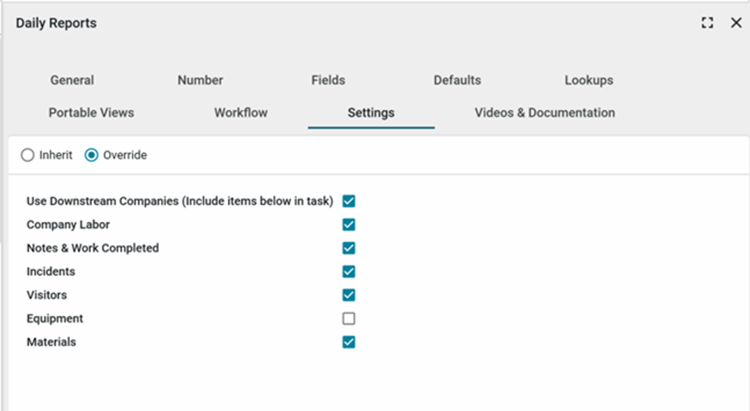The width and height of the screenshot is (750, 411).
Task: Expand the Daily Reports dialog to fullscreen
Action: [708, 23]
